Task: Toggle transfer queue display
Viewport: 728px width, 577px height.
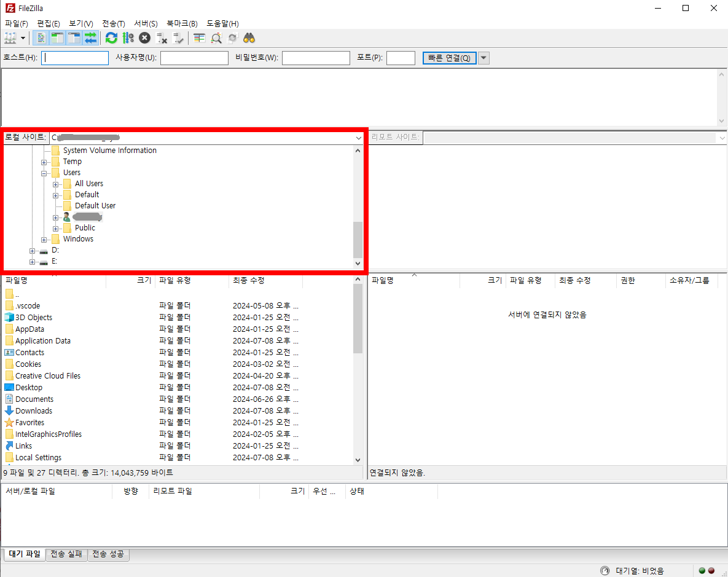Action: (x=90, y=38)
